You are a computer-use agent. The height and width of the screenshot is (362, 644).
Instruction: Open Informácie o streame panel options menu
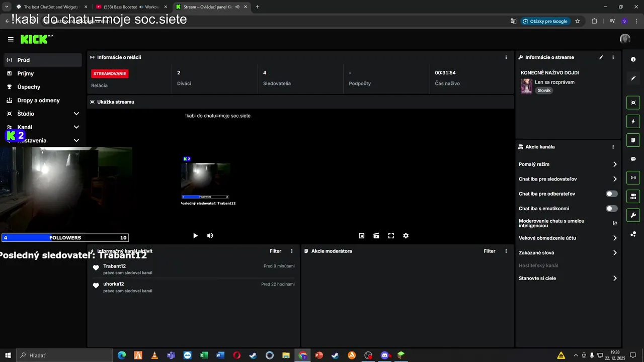point(613,57)
